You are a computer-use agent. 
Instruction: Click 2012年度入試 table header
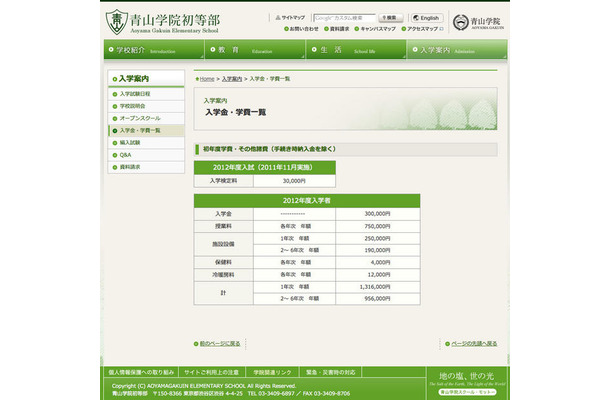click(265, 168)
